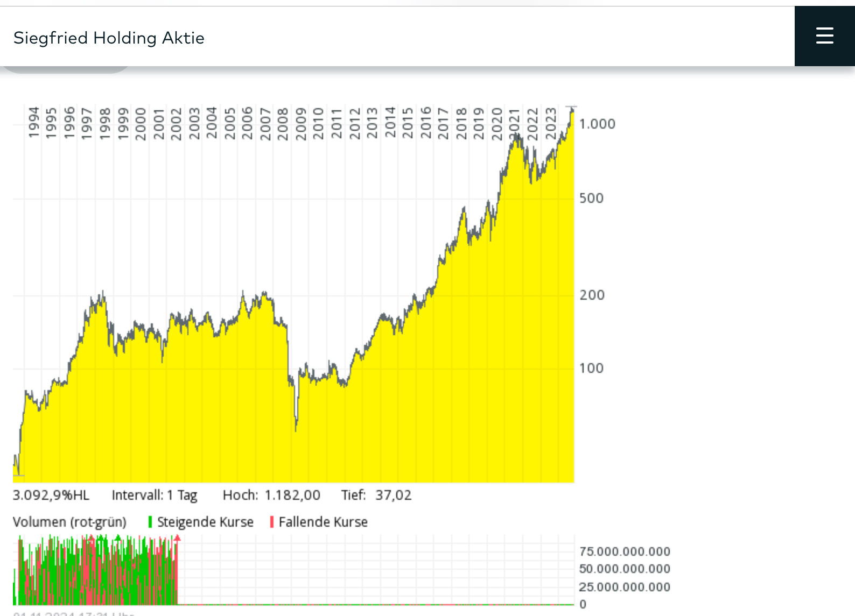The width and height of the screenshot is (855, 616).
Task: Click the 2015 year label on chart
Action: tap(408, 123)
